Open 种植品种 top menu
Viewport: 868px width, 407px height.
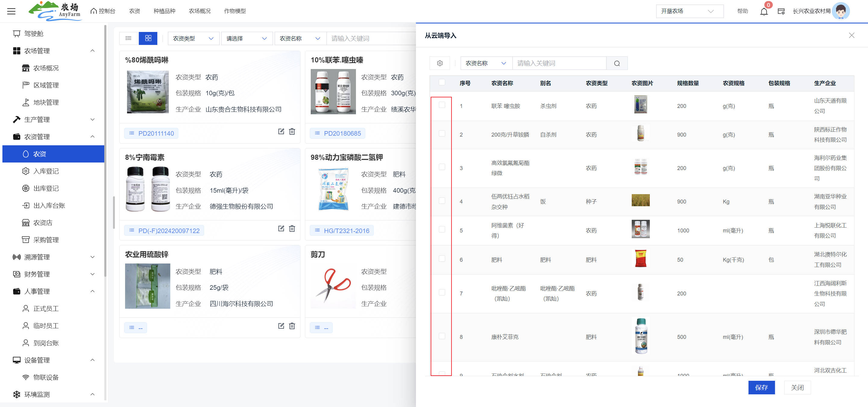point(164,11)
